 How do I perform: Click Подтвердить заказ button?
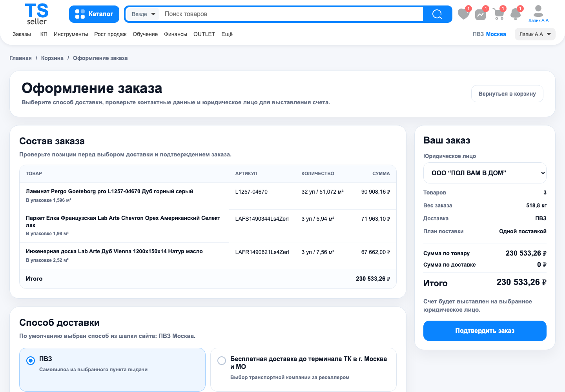485,331
